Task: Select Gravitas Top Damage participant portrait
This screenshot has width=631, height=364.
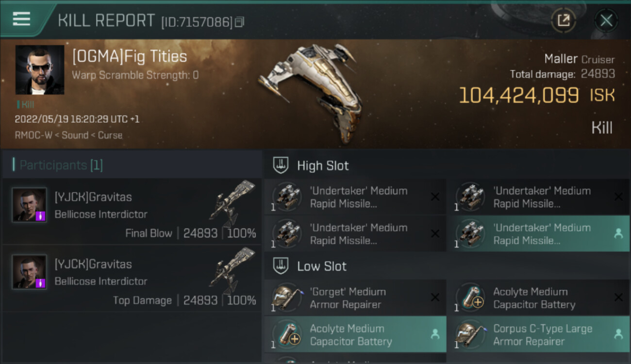Action: click(30, 272)
